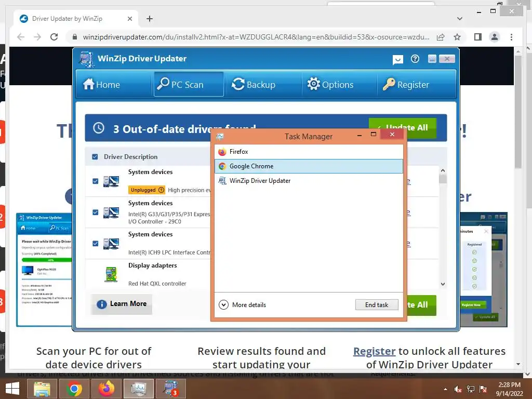Click the Firefox taskbar icon
This screenshot has height=399, width=532.
tap(106, 389)
